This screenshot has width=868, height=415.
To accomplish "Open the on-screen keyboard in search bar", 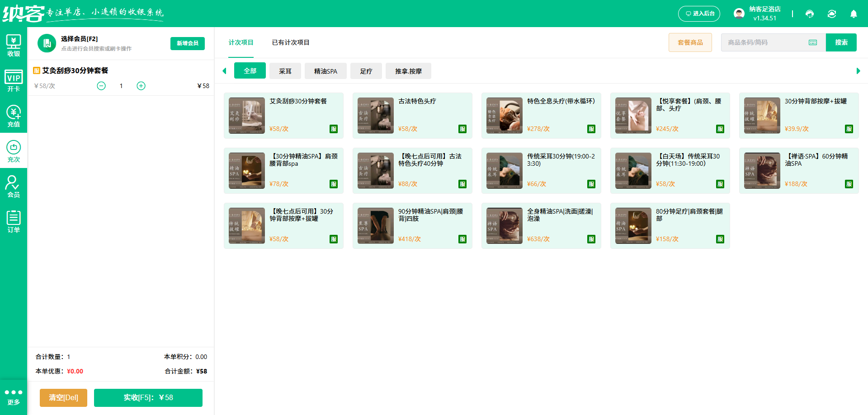I will click(x=813, y=42).
